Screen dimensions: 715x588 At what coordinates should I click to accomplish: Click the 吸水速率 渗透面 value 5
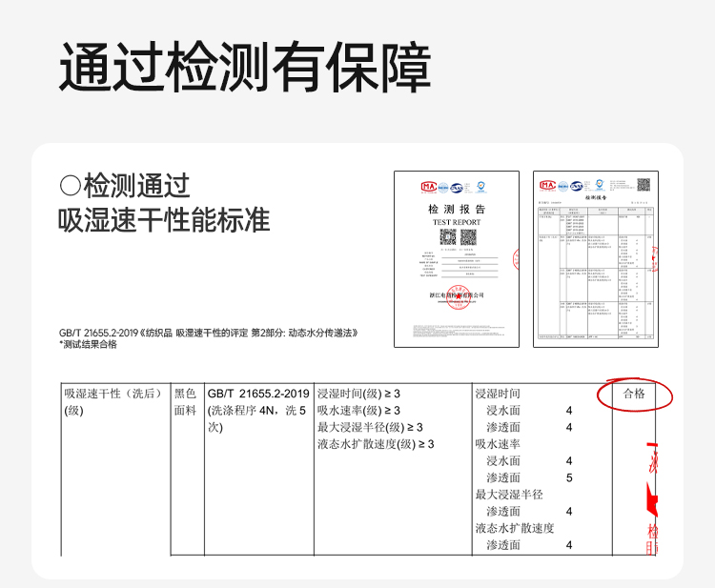(x=569, y=477)
